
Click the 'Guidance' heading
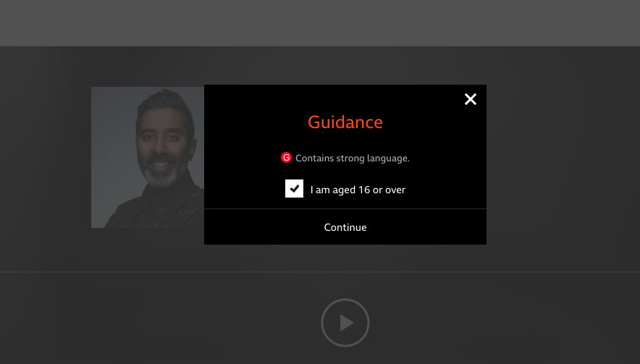[345, 122]
